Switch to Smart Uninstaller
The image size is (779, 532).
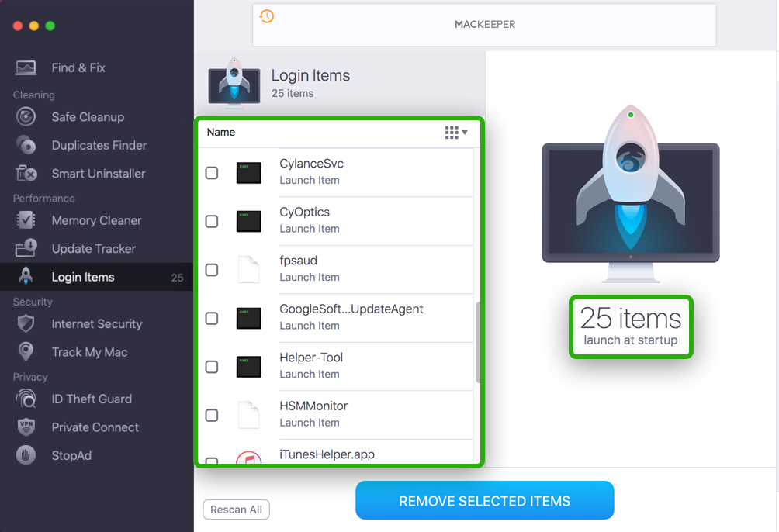(99, 174)
